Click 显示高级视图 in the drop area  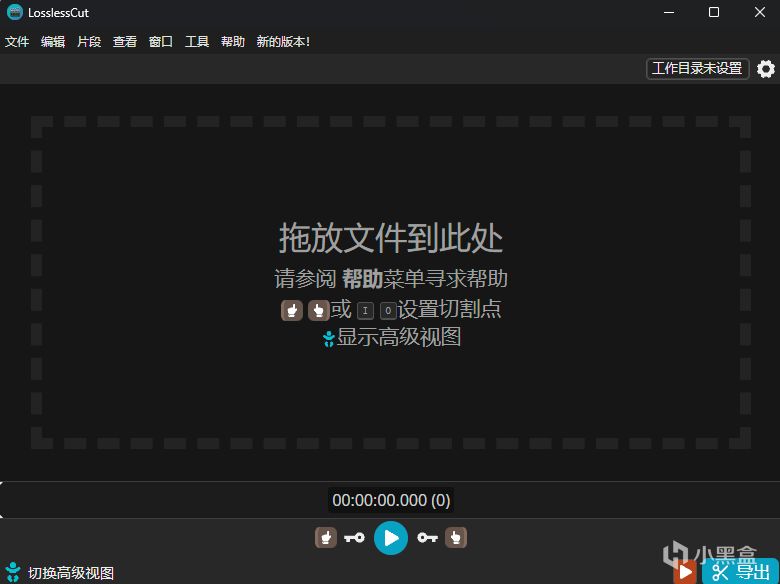pos(392,337)
